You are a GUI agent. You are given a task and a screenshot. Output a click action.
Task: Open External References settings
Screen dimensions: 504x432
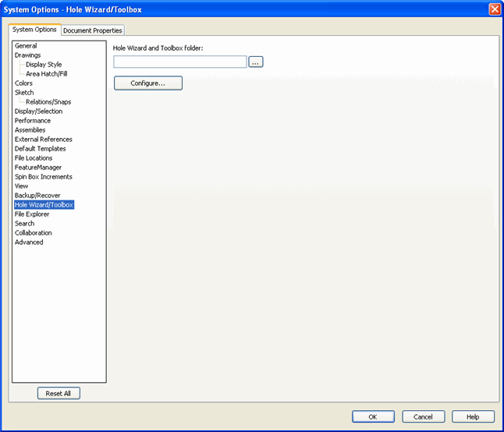point(44,139)
